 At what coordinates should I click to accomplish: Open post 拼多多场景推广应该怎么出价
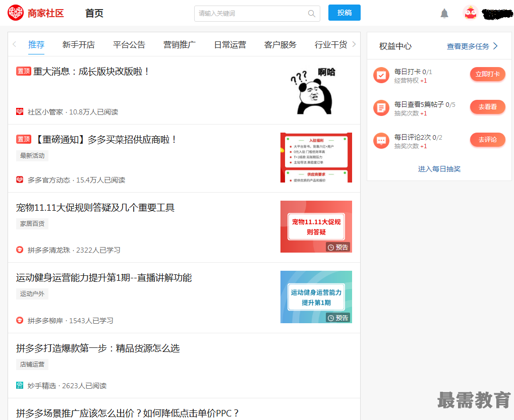point(128,413)
